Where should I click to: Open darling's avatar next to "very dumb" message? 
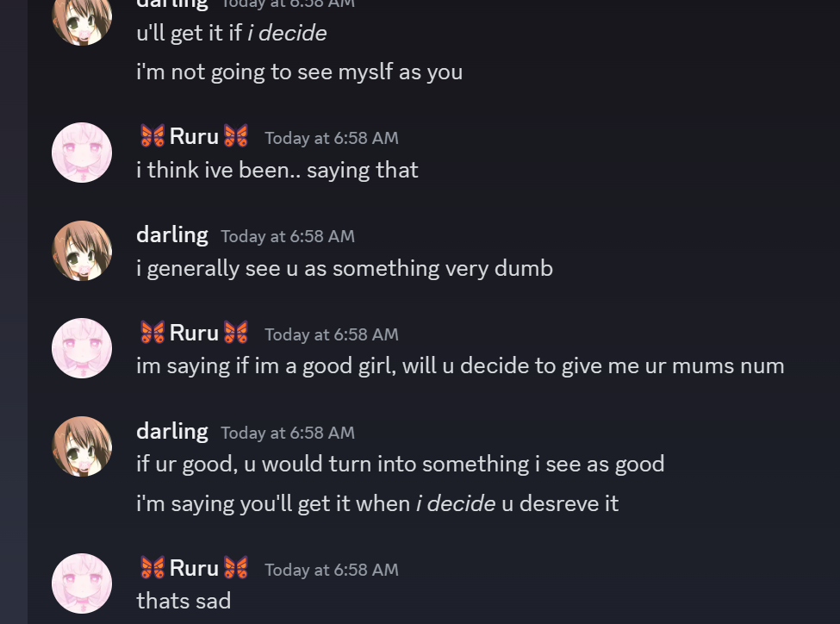pos(82,250)
